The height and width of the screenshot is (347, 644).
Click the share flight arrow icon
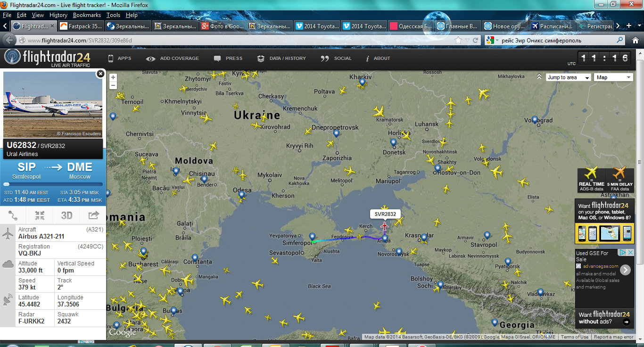[x=93, y=215]
